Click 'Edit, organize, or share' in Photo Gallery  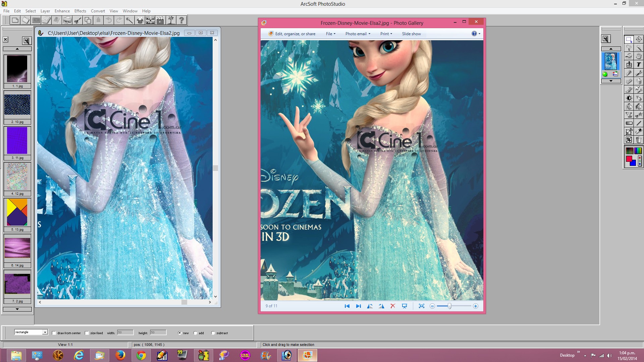[292, 34]
